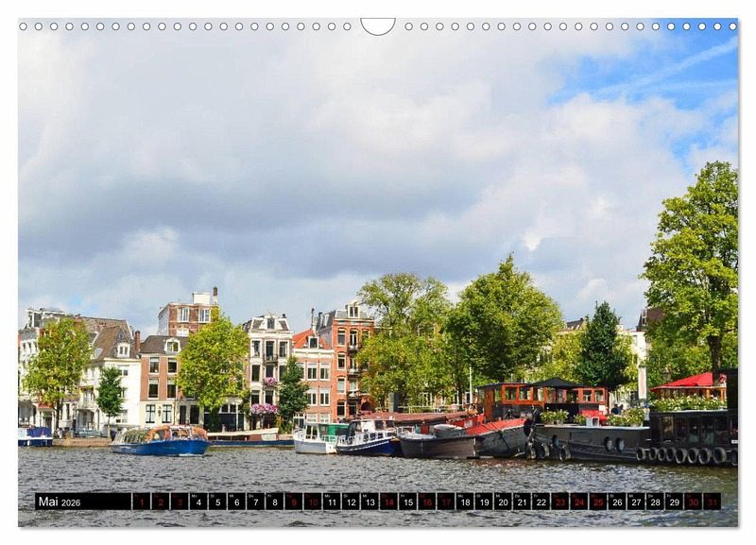Click the white gabled canal house facade
Viewport: 756px width, 545px height.
pyautogui.click(x=269, y=364)
